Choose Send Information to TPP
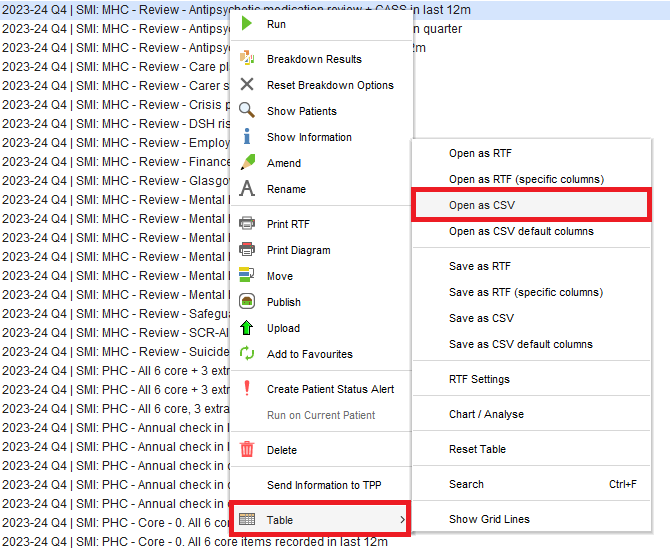670x554 pixels. tap(322, 485)
